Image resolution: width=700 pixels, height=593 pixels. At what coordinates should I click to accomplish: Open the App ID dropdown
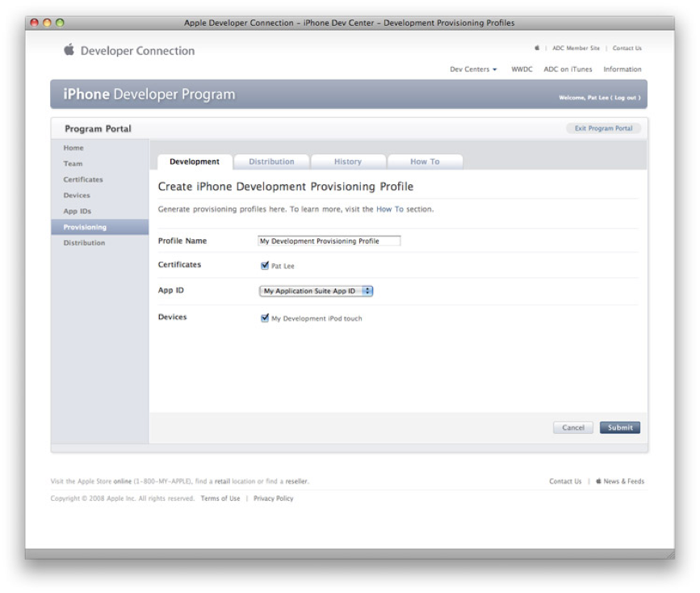[316, 291]
